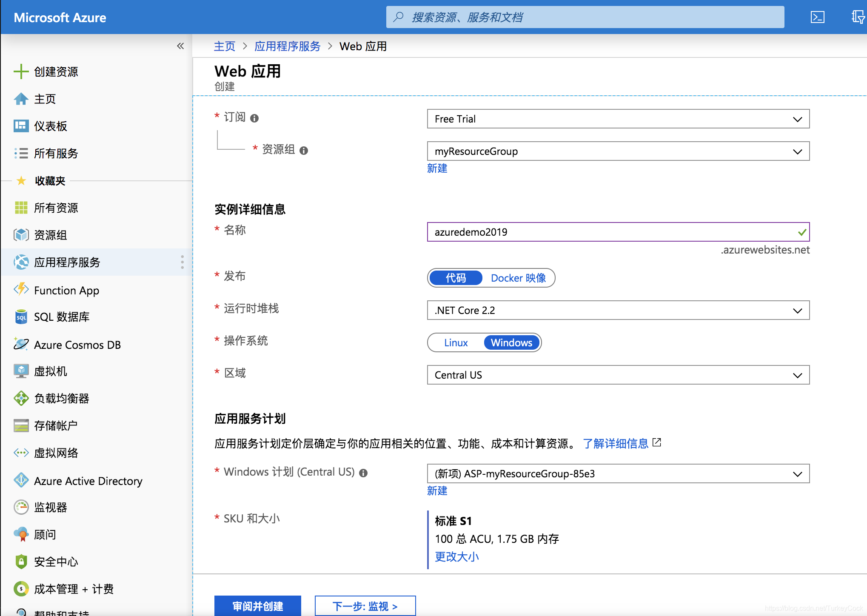Click info icon next to Windows 计划 label

pyautogui.click(x=363, y=473)
